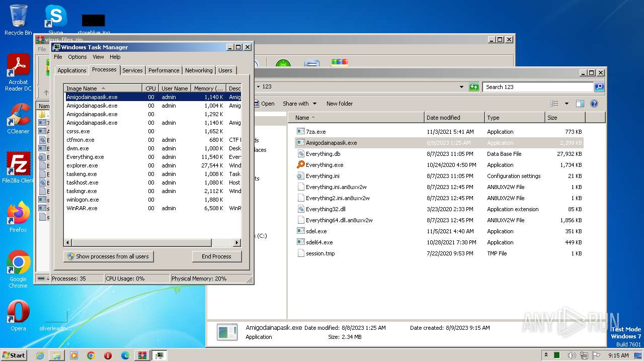
Task: Select the csrss.exe process row
Action: 153,131
